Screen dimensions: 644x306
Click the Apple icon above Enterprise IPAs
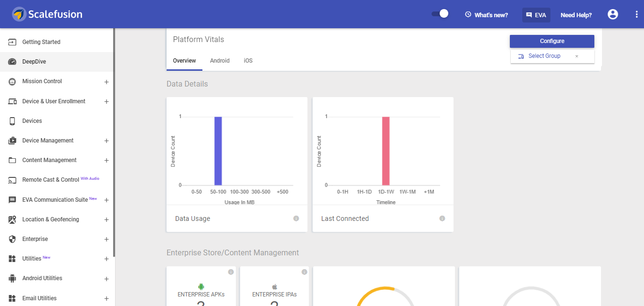tap(274, 287)
